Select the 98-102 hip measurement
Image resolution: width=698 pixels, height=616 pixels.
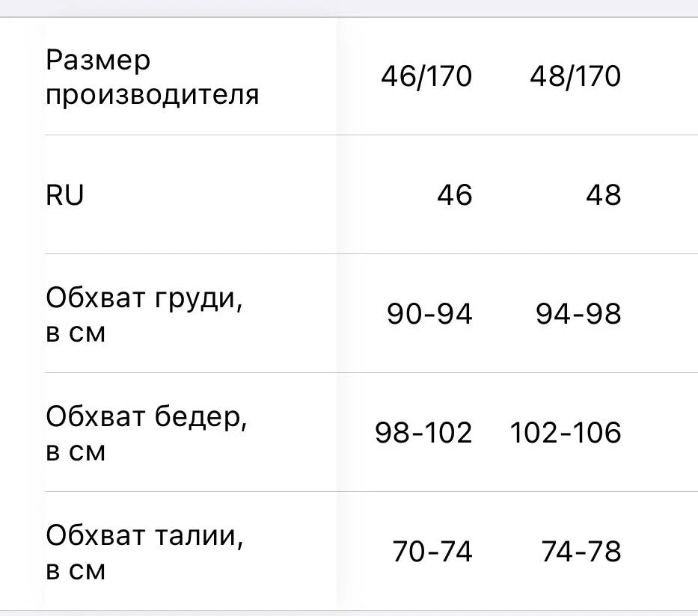click(x=423, y=433)
